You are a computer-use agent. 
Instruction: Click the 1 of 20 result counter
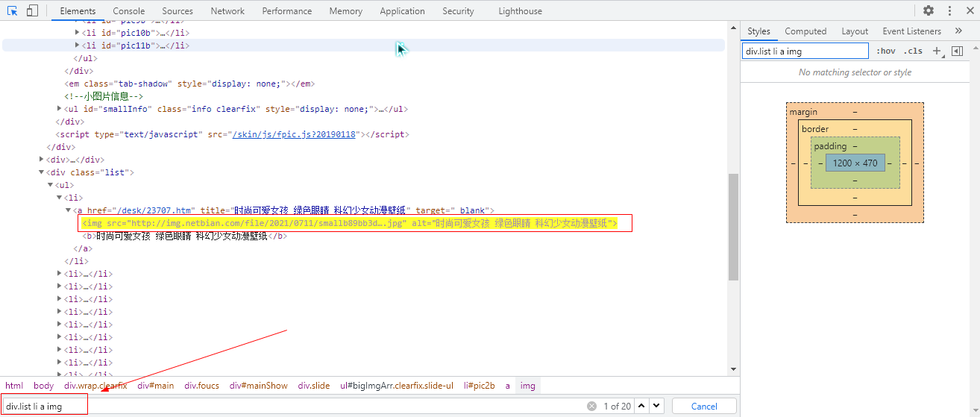[x=616, y=406]
